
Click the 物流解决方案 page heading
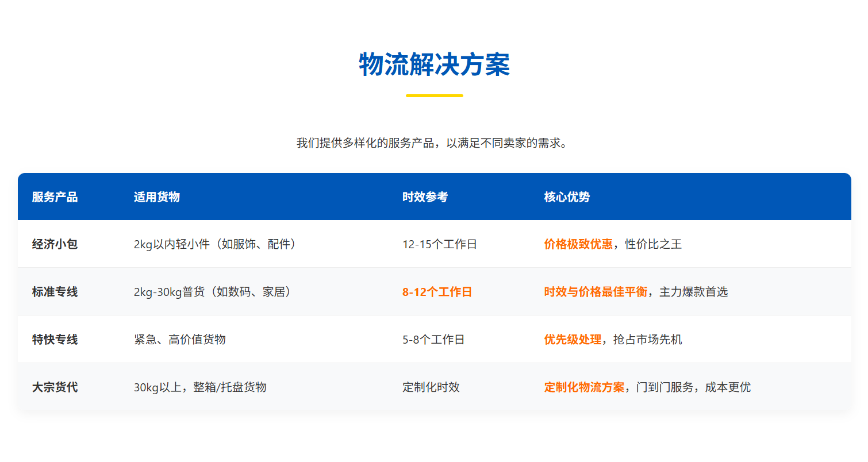[434, 64]
